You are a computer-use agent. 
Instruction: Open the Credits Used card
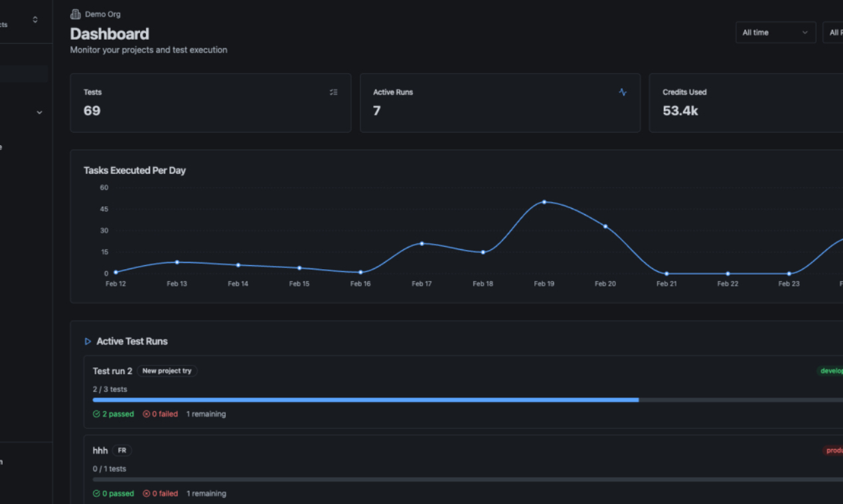(x=743, y=103)
